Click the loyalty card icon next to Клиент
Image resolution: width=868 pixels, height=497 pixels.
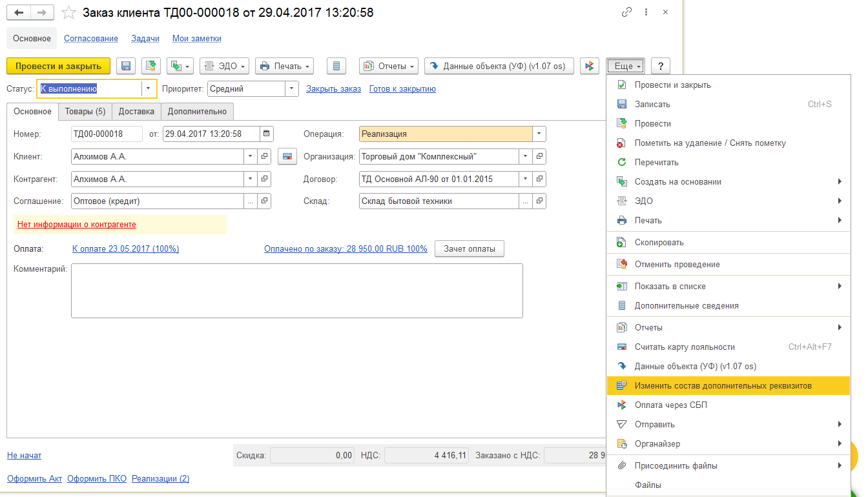coord(287,156)
